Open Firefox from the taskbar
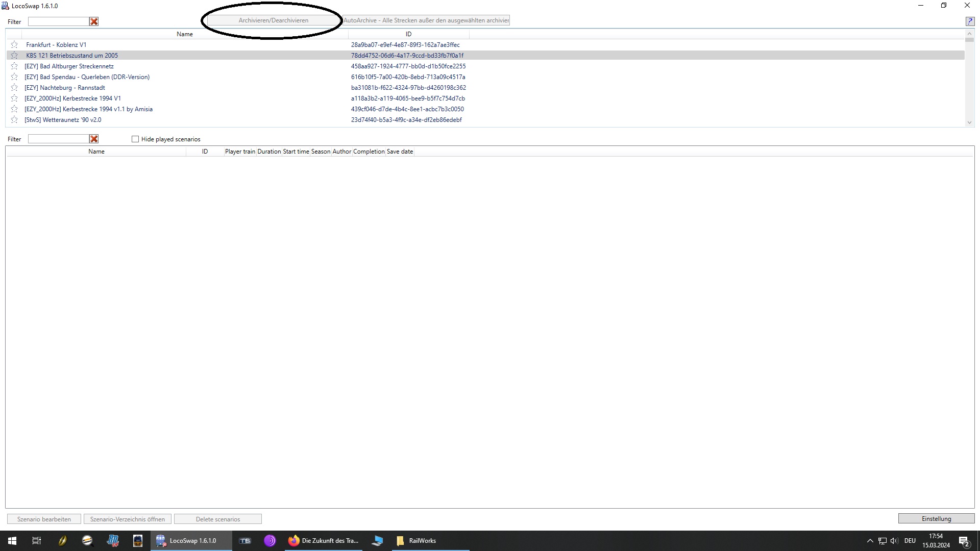Image resolution: width=980 pixels, height=551 pixels. (x=294, y=541)
